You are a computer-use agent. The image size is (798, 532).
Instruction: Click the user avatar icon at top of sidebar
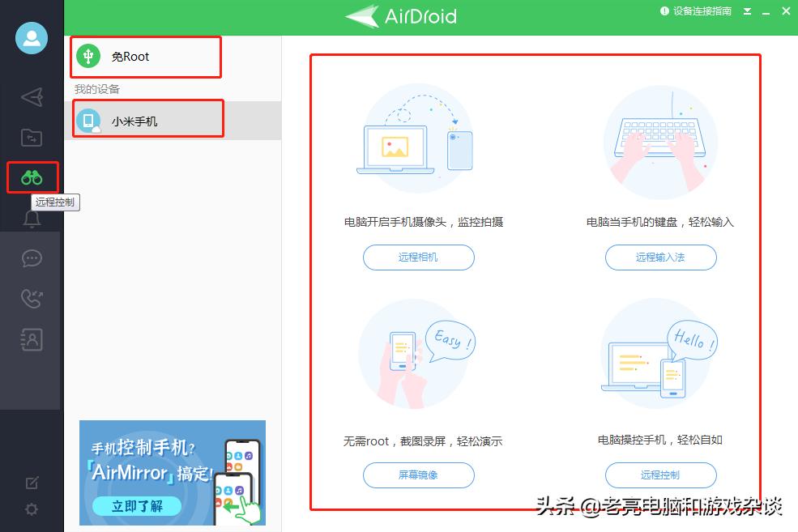coord(31,37)
